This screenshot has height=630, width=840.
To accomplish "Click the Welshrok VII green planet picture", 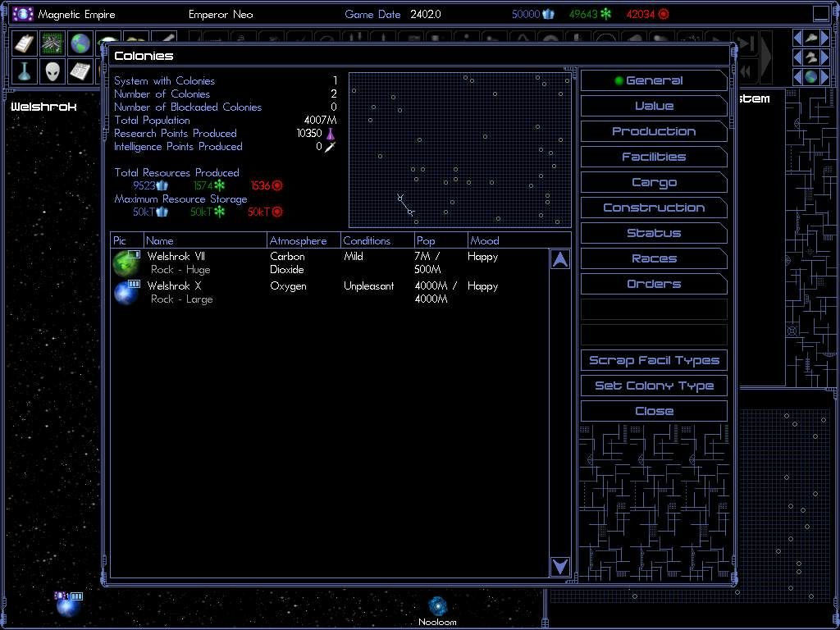I will [126, 263].
